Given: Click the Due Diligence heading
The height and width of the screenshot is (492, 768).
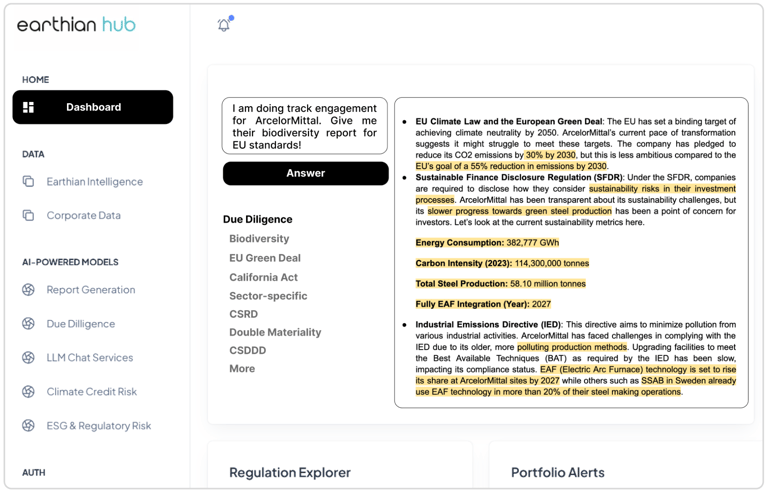Looking at the screenshot, I should pyautogui.click(x=258, y=220).
